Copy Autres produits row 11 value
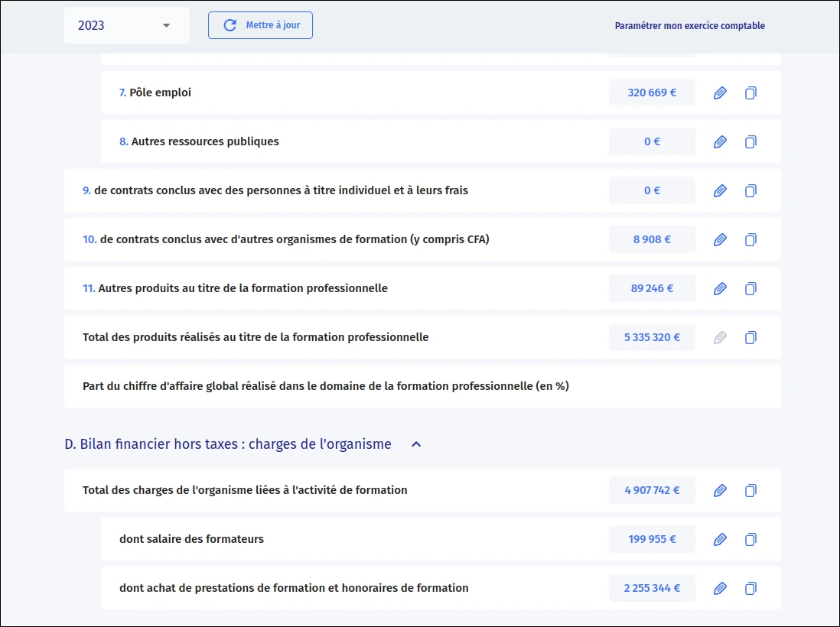 [750, 288]
